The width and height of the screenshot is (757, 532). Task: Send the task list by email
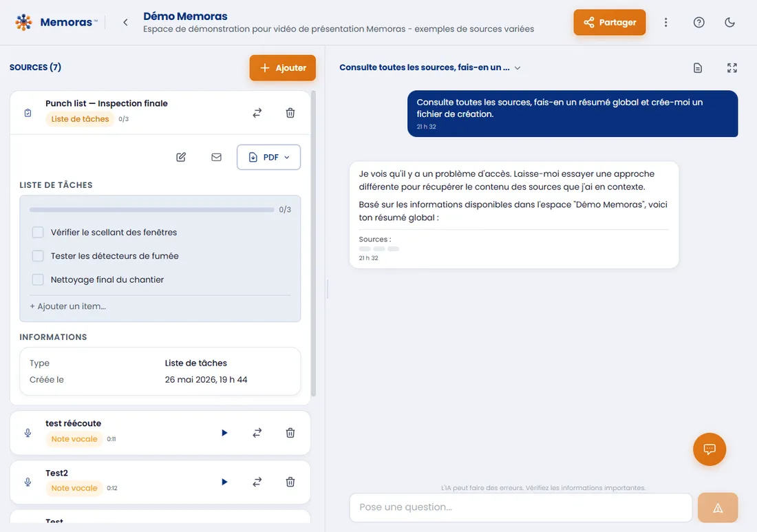pos(216,157)
